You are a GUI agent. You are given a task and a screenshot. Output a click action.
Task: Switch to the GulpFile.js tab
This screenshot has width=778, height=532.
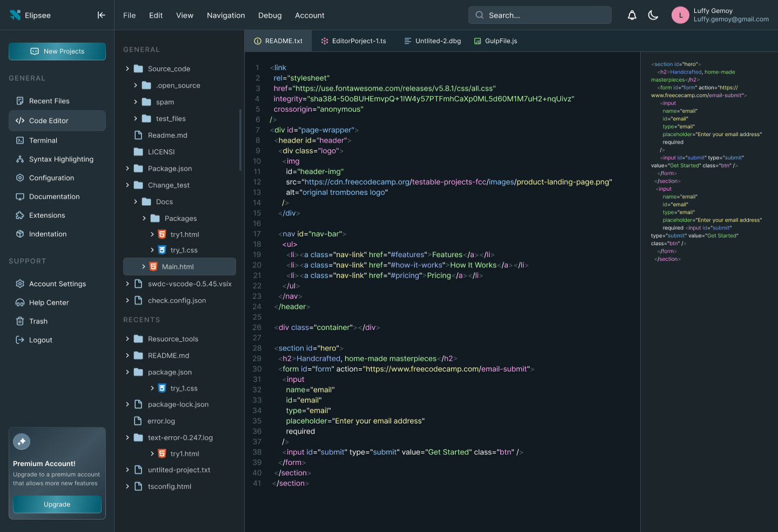(x=495, y=41)
